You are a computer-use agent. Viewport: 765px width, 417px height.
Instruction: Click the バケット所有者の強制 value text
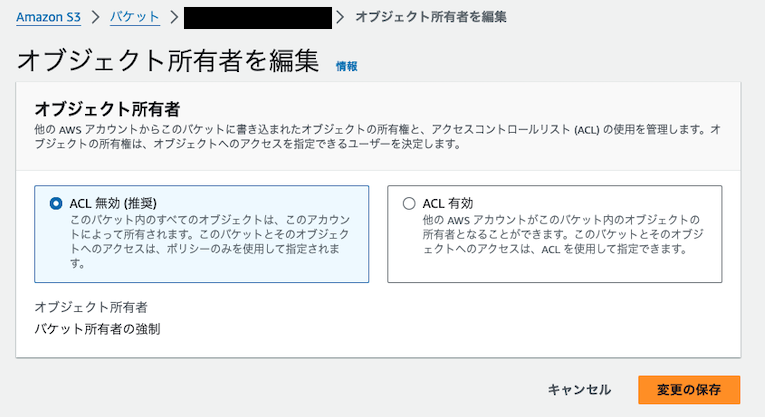click(97, 329)
